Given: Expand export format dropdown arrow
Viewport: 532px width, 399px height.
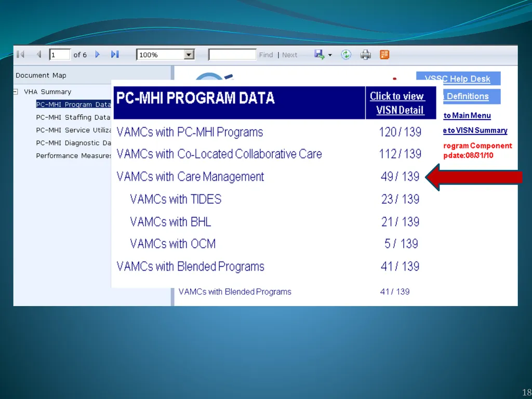Looking at the screenshot, I should (x=330, y=55).
